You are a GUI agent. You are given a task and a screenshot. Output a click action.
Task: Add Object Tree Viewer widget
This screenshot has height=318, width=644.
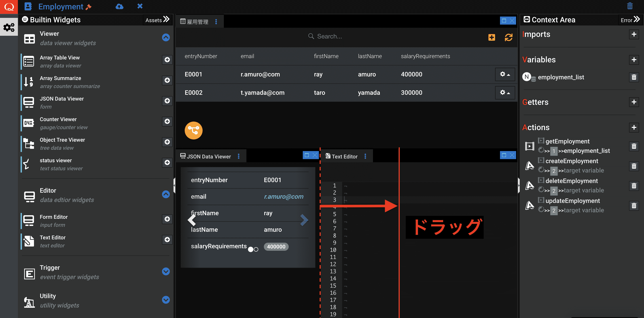pos(167,142)
